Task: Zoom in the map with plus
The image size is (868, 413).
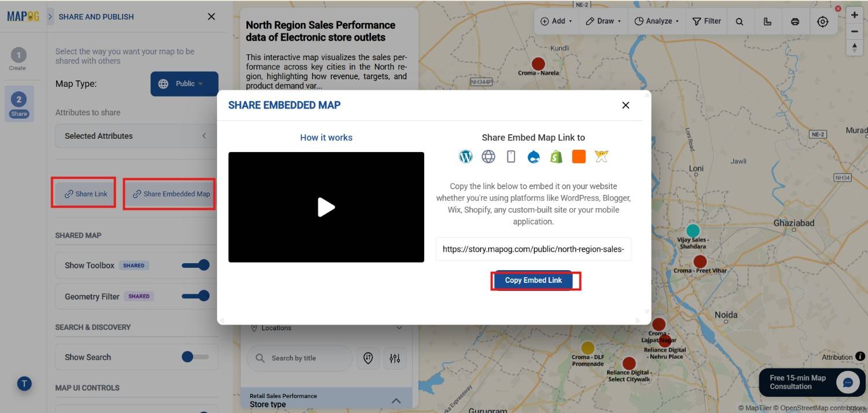Action: point(855,15)
